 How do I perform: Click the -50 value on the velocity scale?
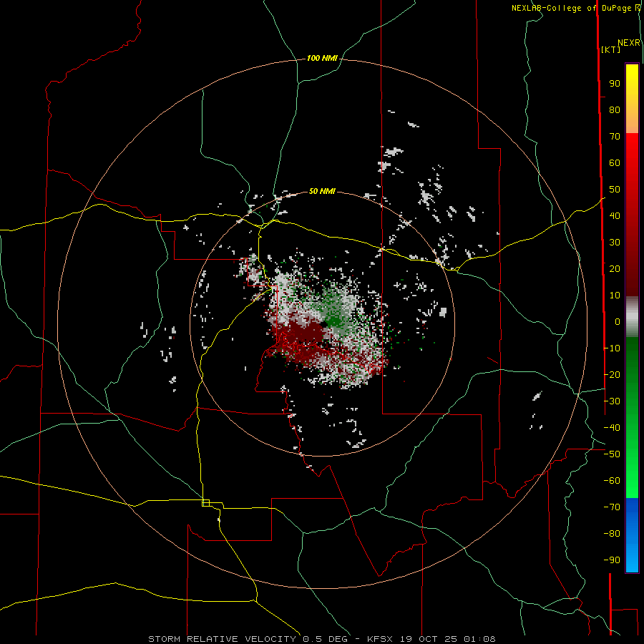612,454
